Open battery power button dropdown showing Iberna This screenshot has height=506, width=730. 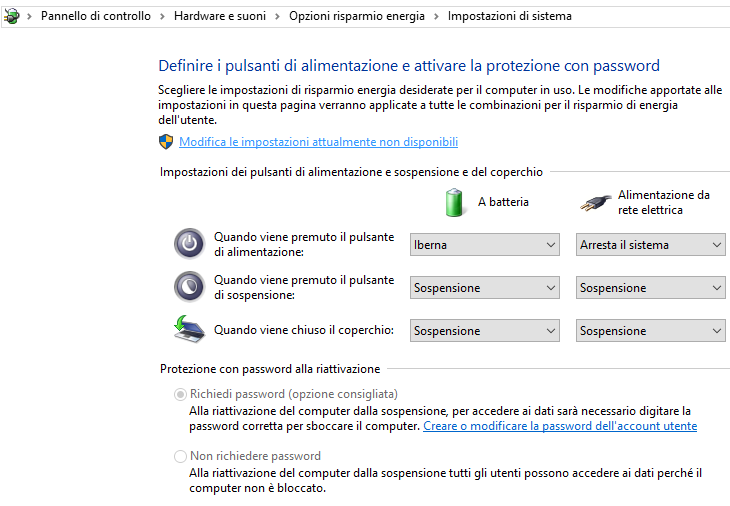pos(485,245)
